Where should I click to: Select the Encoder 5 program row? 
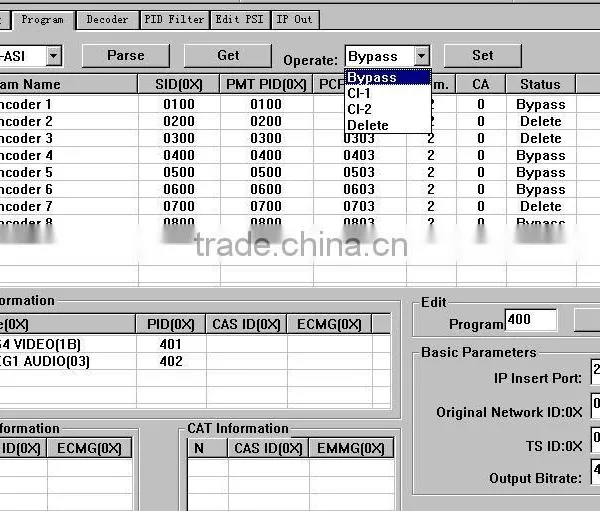tap(300, 172)
